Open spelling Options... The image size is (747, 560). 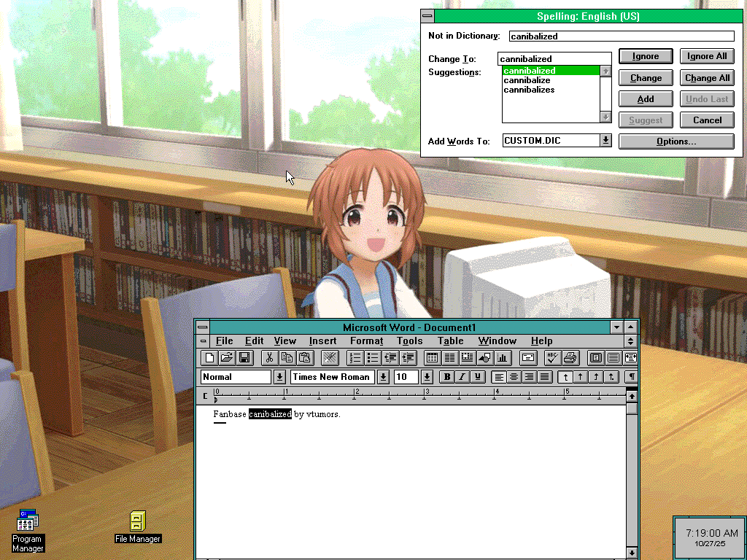click(x=676, y=141)
